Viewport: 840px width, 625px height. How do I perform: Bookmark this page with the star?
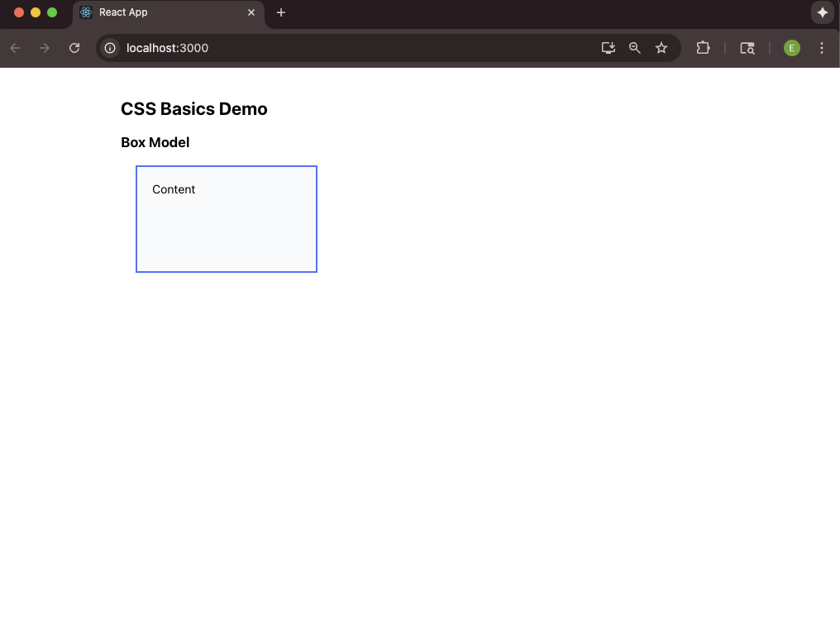pos(661,48)
